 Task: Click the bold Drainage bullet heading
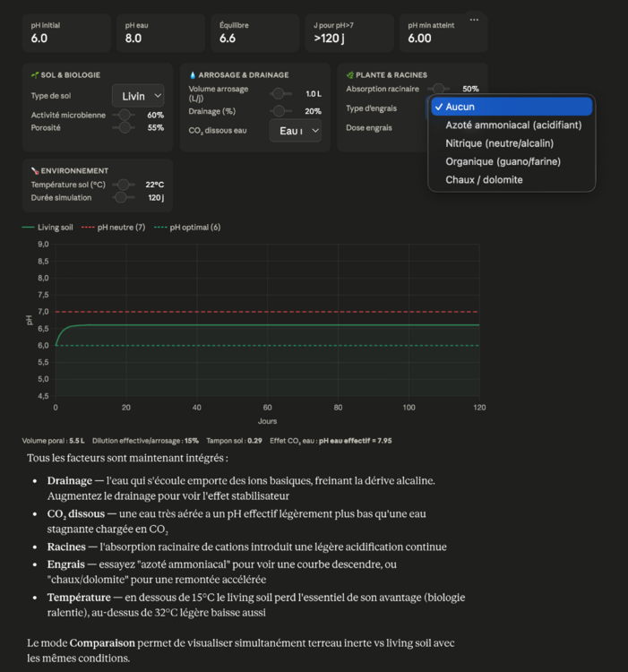click(x=69, y=481)
